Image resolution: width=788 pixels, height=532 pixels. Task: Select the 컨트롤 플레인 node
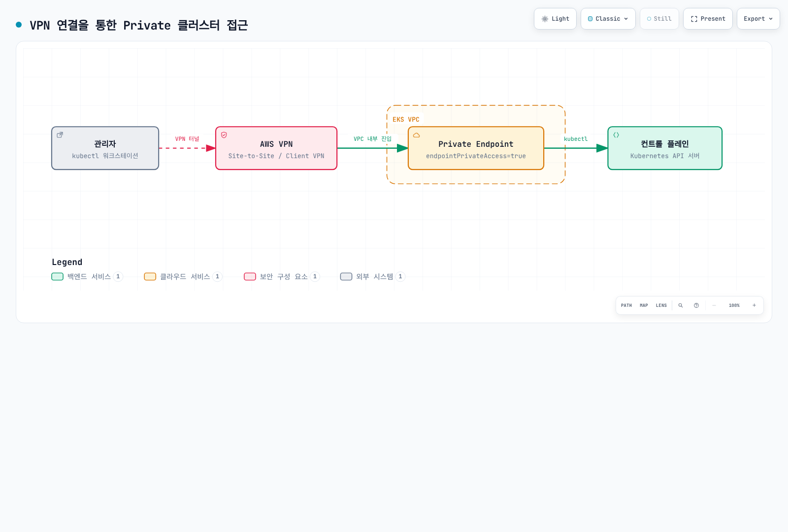[x=665, y=148]
